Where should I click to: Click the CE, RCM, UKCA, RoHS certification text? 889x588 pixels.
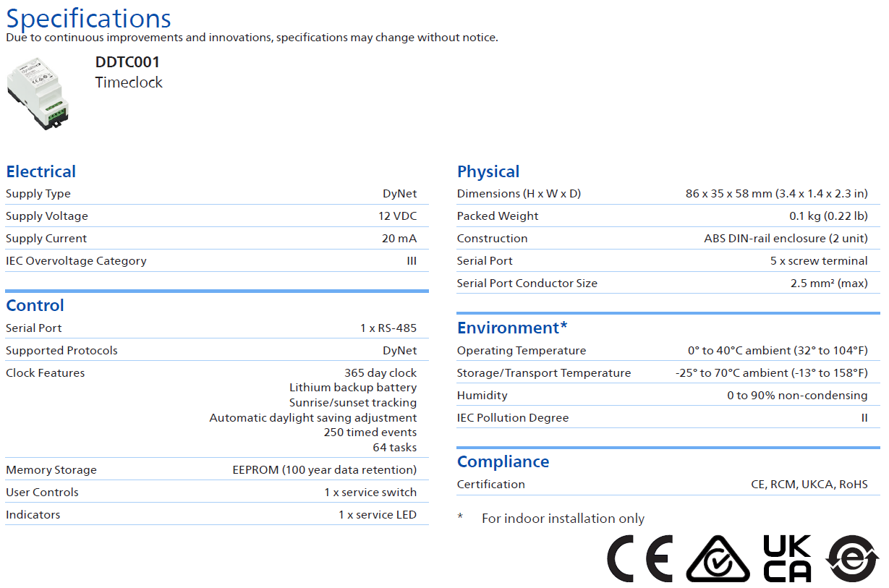pos(809,485)
